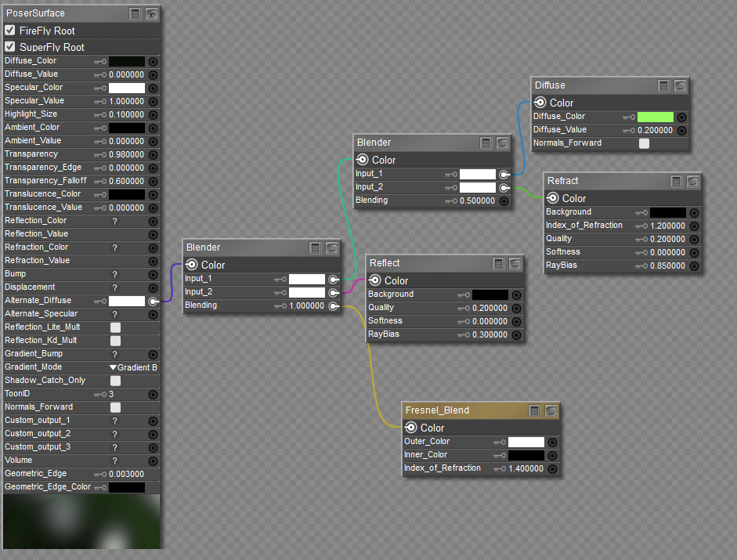Click Bump input connector plug

point(154,275)
